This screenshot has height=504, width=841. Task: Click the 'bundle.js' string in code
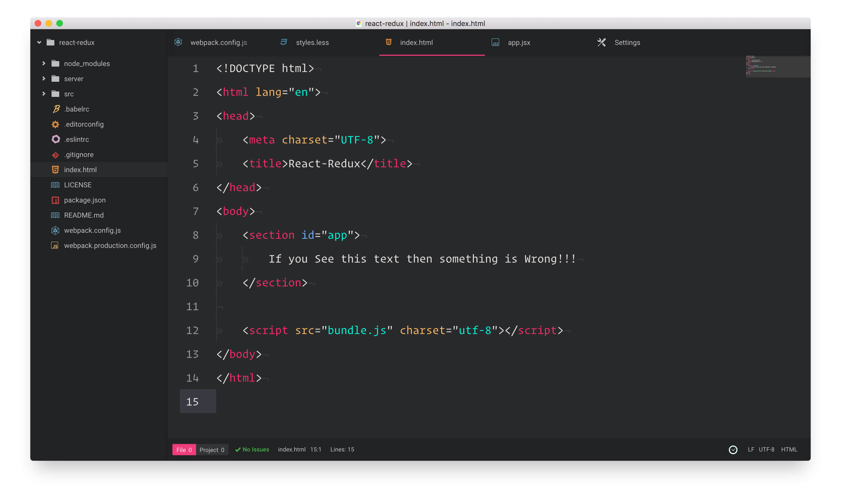click(x=357, y=330)
